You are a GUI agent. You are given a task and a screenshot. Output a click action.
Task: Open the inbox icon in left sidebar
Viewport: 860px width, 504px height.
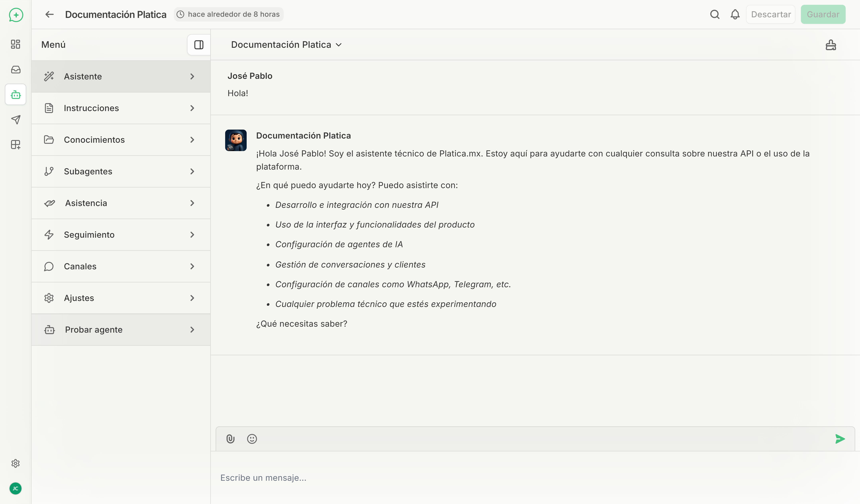point(15,69)
